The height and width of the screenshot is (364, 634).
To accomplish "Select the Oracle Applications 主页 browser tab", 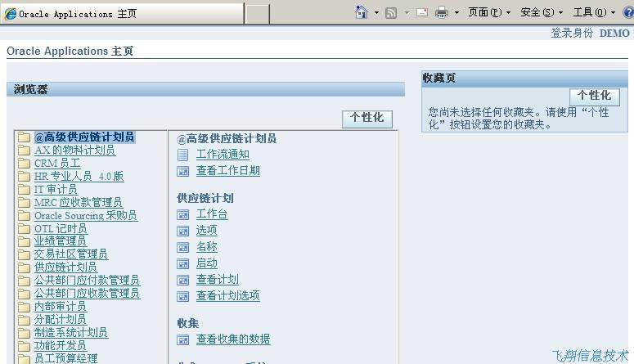I will click(122, 14).
